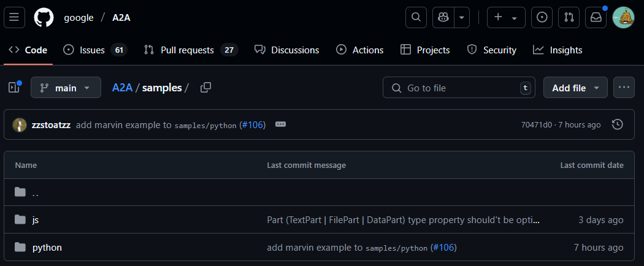Viewport: 644px width, 266px height.
Task: Open #106 link in python row
Action: point(443,248)
